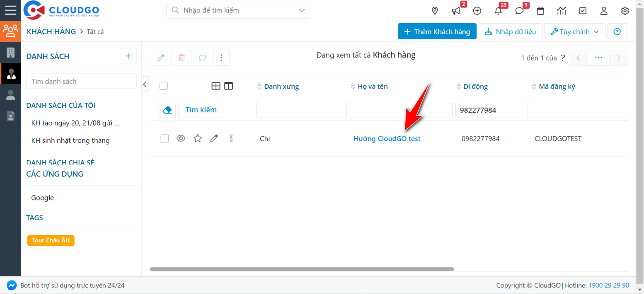Check the checkbox on the customer row

[x=165, y=138]
